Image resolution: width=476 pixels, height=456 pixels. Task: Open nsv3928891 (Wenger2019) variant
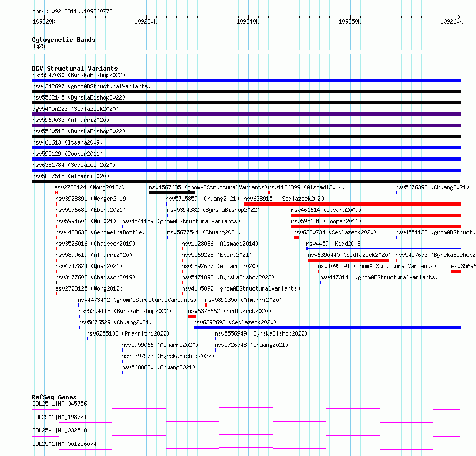point(92,199)
